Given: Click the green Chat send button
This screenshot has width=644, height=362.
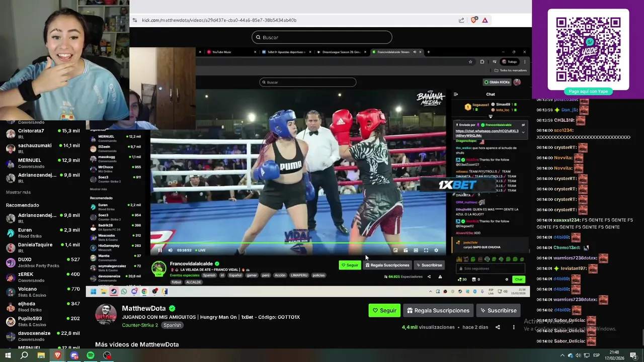Looking at the screenshot, I should 519,279.
